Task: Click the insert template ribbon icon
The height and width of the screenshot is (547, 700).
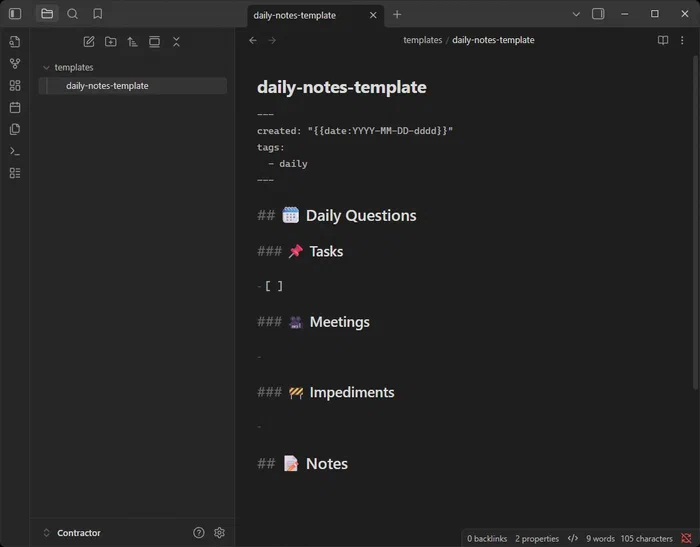Action: point(15,129)
